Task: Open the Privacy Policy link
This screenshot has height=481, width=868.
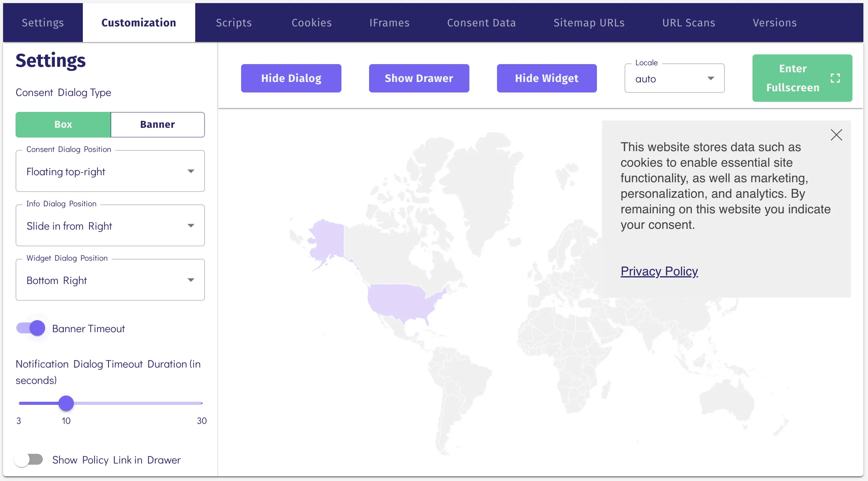Action: pyautogui.click(x=659, y=271)
